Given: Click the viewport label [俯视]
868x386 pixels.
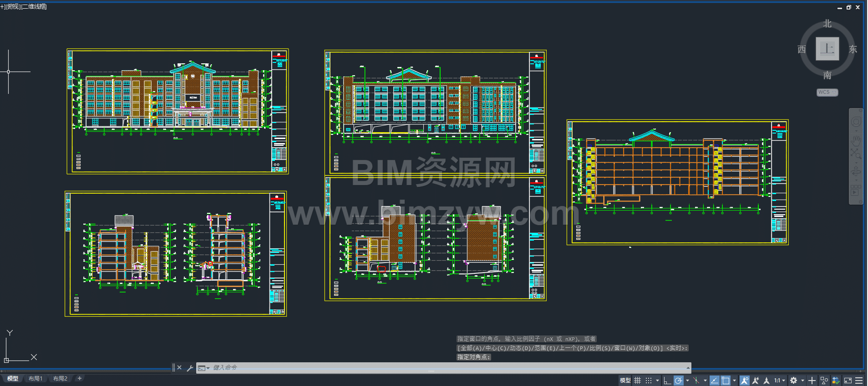Looking at the screenshot, I should coord(14,7).
